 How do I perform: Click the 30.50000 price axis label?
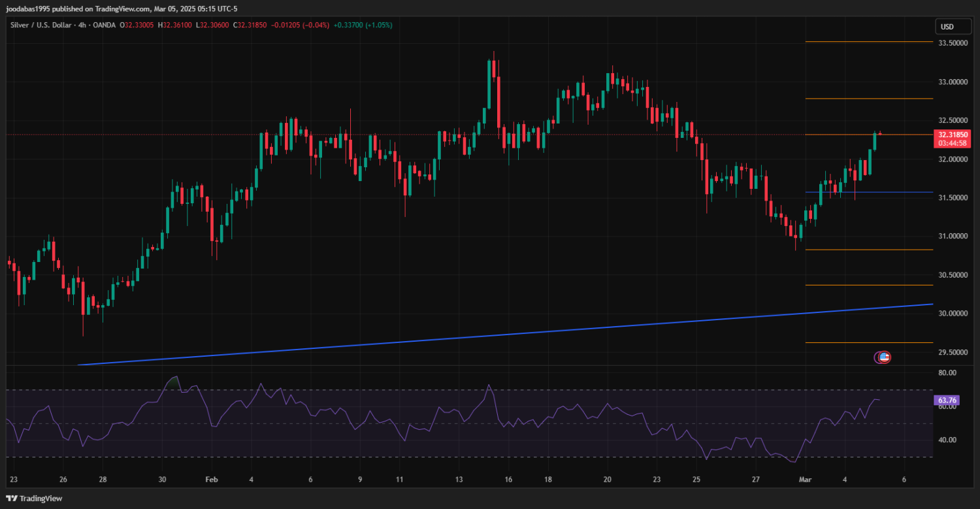pyautogui.click(x=953, y=275)
